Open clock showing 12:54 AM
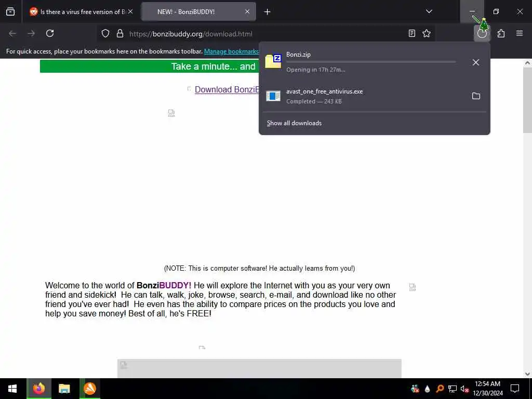 (x=487, y=389)
